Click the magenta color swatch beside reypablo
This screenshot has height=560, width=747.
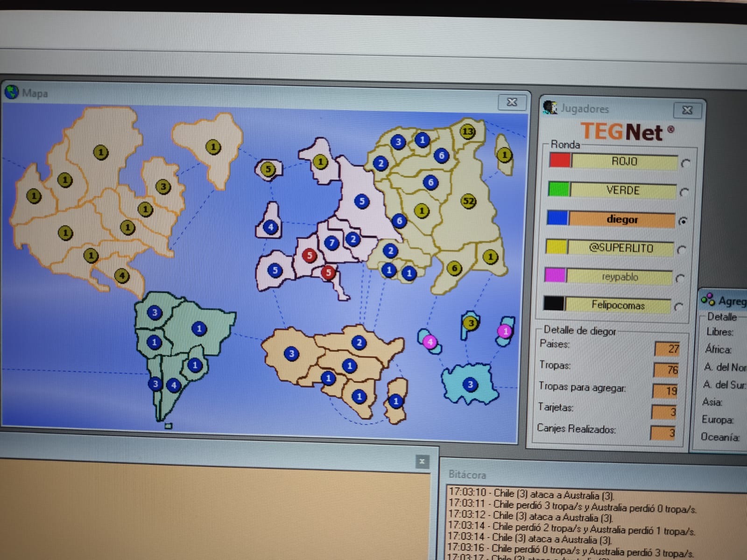click(x=555, y=275)
